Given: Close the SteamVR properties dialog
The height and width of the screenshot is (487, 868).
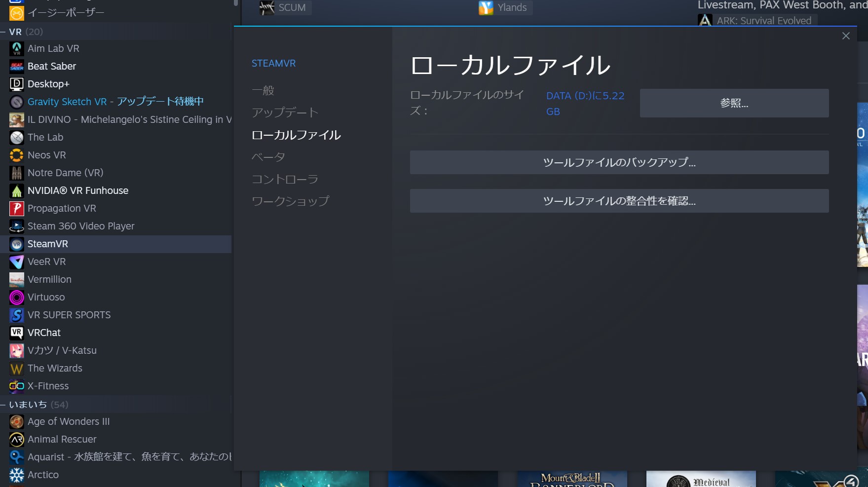Looking at the screenshot, I should point(845,36).
